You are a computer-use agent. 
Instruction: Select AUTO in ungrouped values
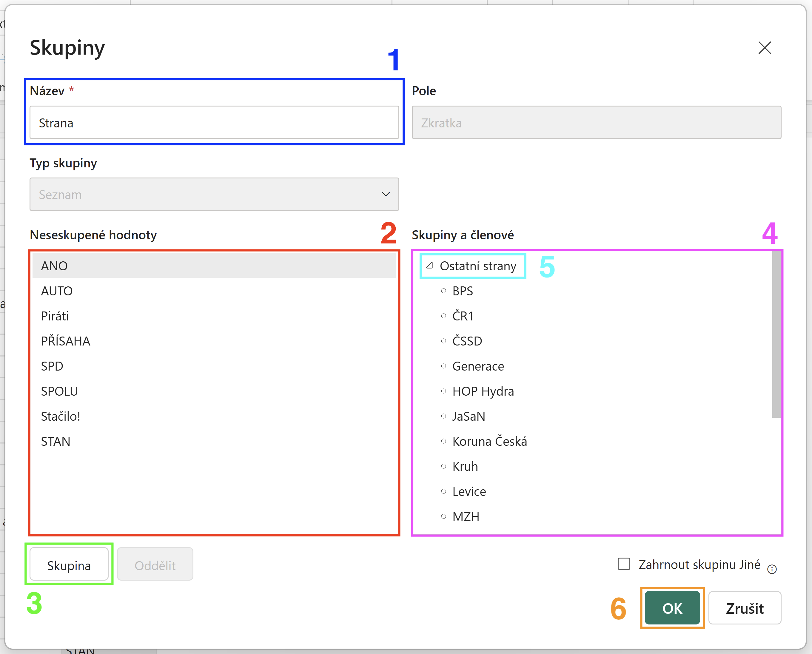click(214, 291)
